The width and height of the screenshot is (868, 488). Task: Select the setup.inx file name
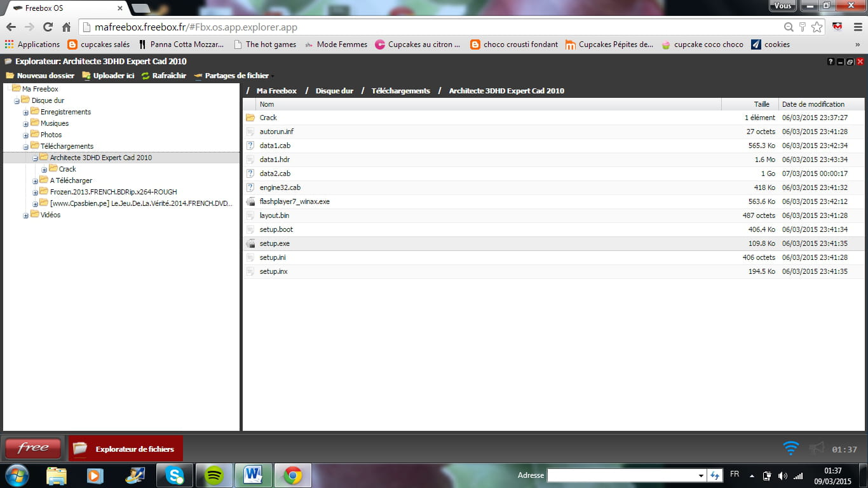(x=274, y=271)
